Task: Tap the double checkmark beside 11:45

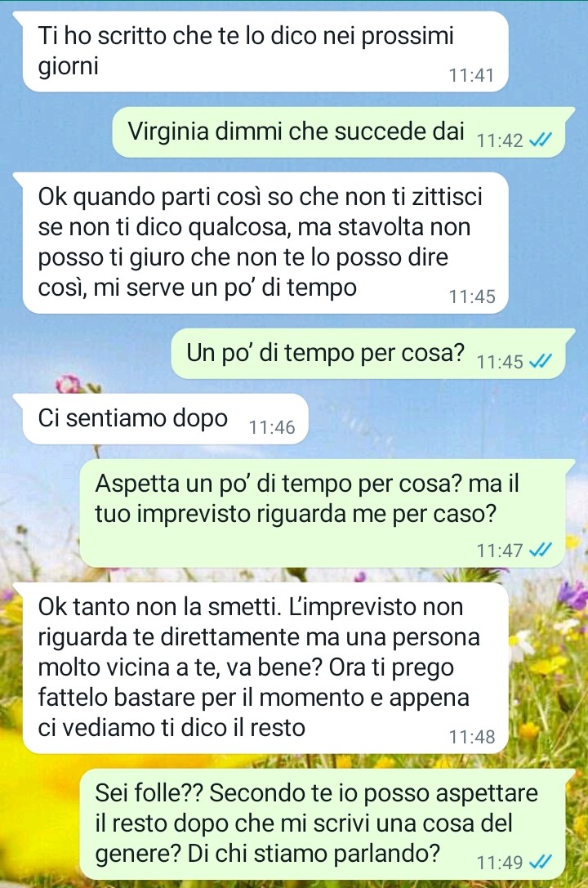Action: (x=540, y=361)
